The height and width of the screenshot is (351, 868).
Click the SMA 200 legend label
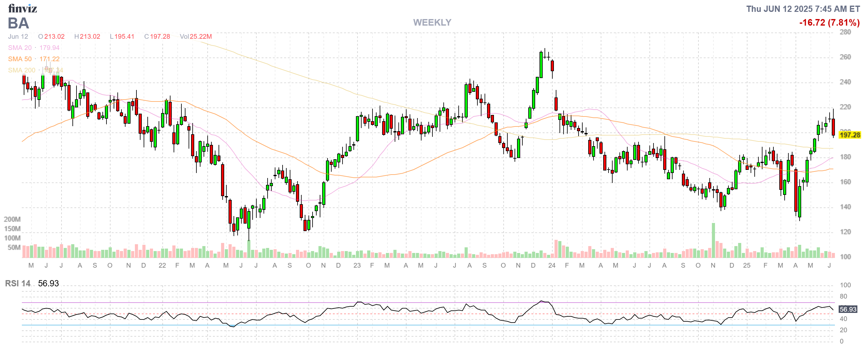tap(22, 70)
